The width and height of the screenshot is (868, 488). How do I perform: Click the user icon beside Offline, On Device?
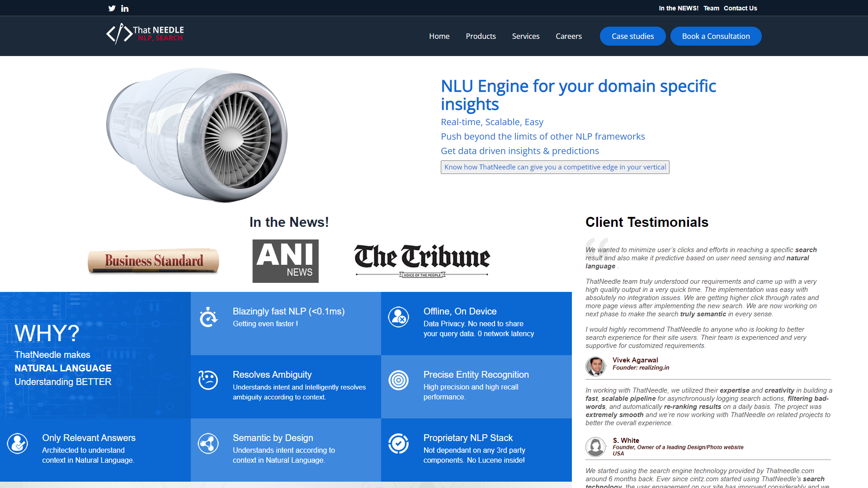click(x=398, y=317)
